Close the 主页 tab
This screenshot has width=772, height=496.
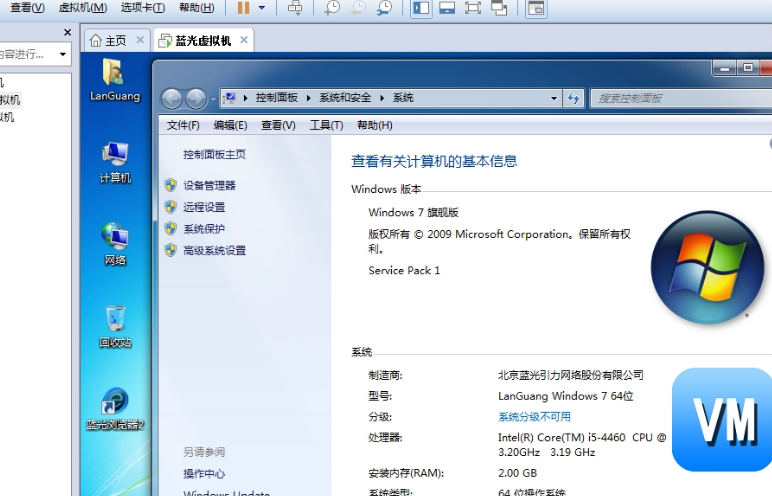tap(140, 40)
